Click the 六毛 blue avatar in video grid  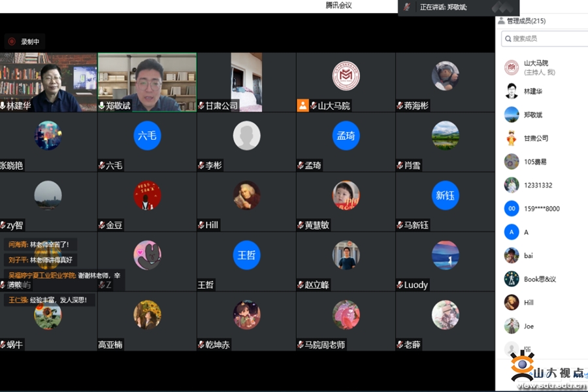pos(147,136)
